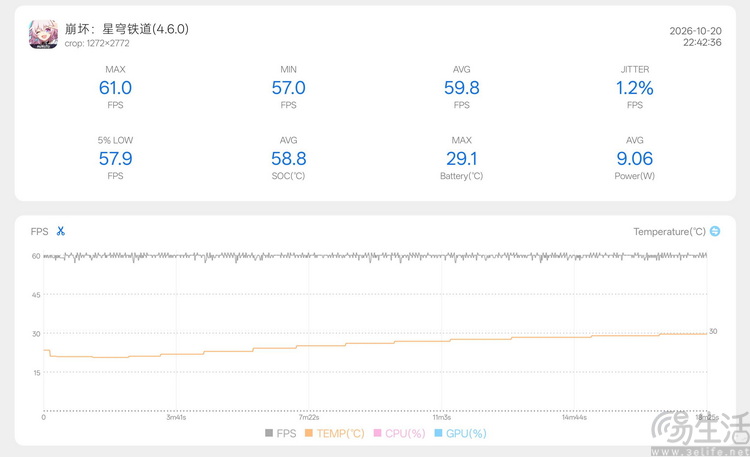The height and width of the screenshot is (457, 750).
Task: Click the 14m44s time axis marker
Action: tap(574, 417)
